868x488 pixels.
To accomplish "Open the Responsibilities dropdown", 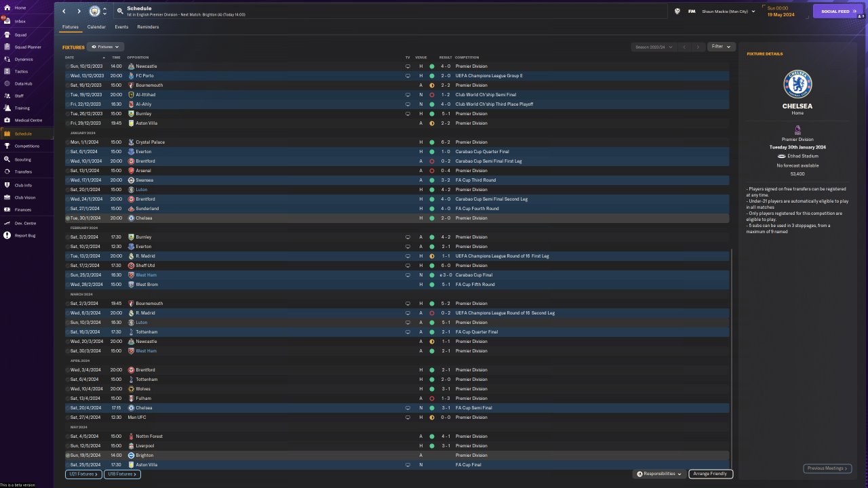I will (659, 474).
